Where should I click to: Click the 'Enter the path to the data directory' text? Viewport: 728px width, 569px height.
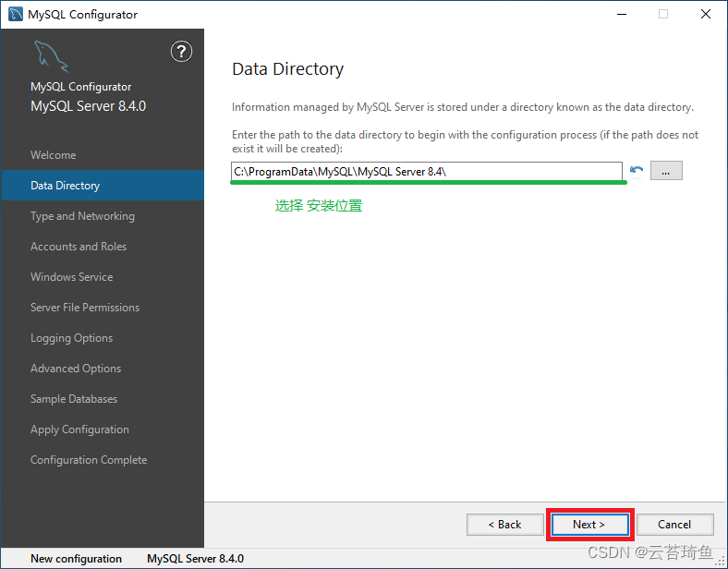click(x=466, y=141)
